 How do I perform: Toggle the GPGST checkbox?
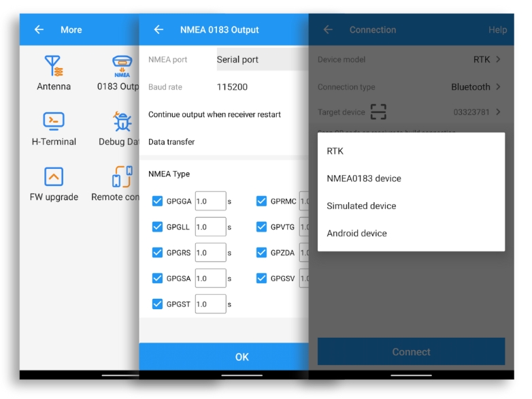(157, 304)
